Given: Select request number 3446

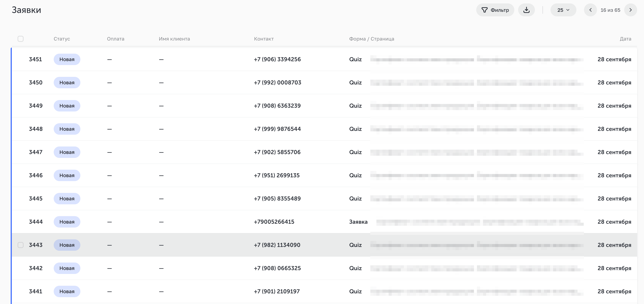Looking at the screenshot, I should [36, 175].
